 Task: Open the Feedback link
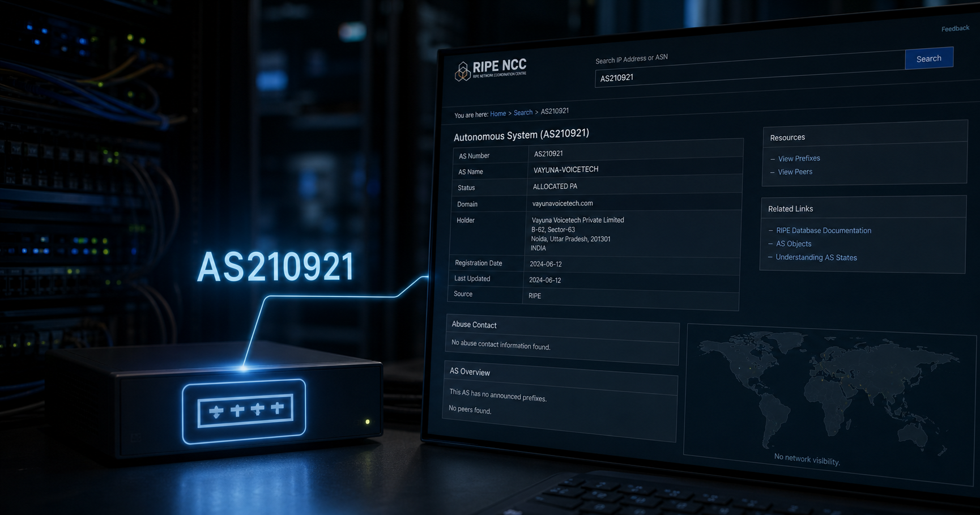(955, 28)
